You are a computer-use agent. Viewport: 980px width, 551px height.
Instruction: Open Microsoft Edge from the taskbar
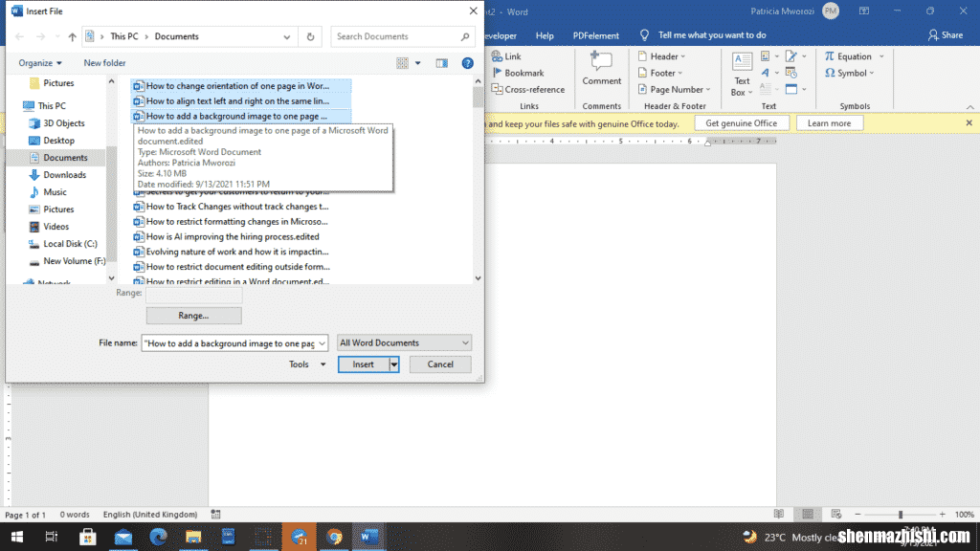pos(158,537)
